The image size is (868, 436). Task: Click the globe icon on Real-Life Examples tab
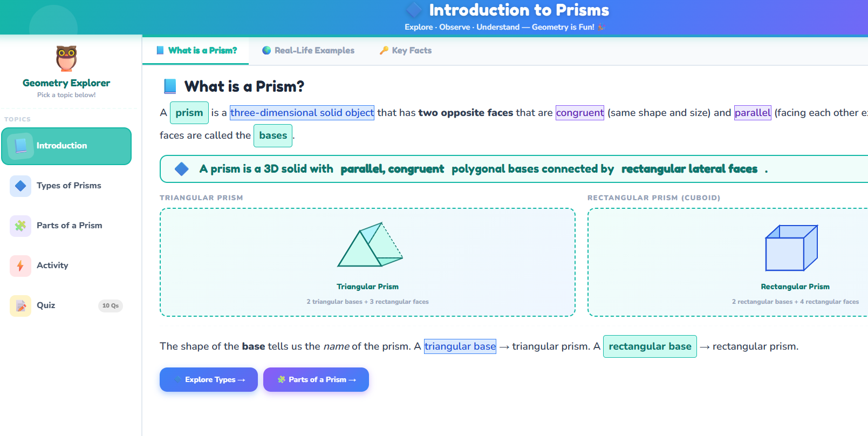pyautogui.click(x=265, y=50)
